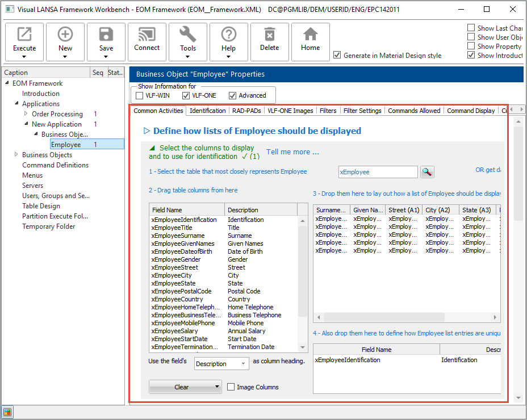Expand the Order Processing tree node

click(x=26, y=114)
